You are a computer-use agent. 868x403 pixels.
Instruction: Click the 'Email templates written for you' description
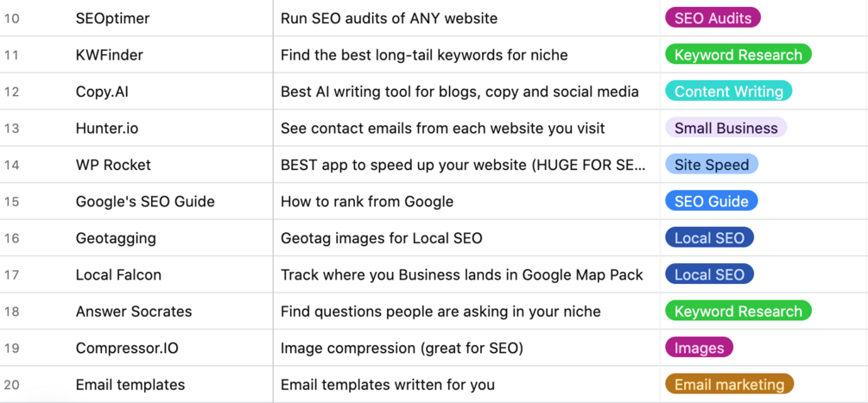point(388,385)
